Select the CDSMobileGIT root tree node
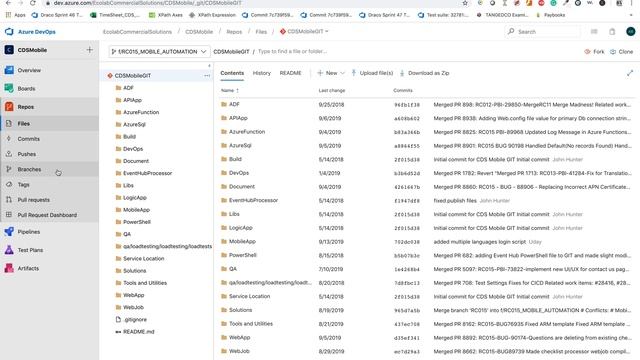640x360 pixels. [x=133, y=76]
